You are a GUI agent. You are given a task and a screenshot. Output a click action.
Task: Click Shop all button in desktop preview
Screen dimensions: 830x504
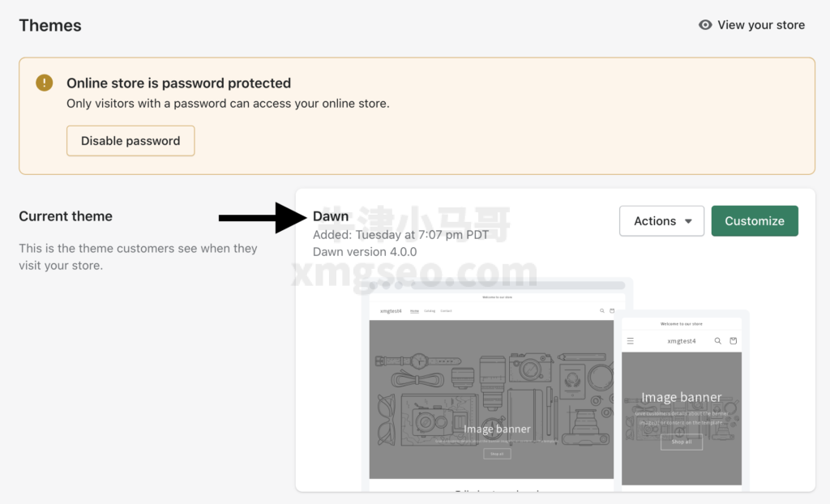[497, 454]
